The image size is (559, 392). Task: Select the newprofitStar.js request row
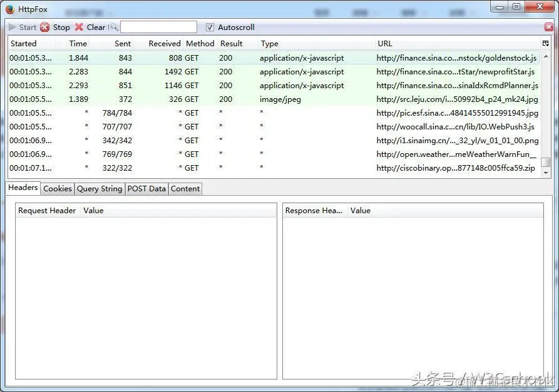(274, 71)
